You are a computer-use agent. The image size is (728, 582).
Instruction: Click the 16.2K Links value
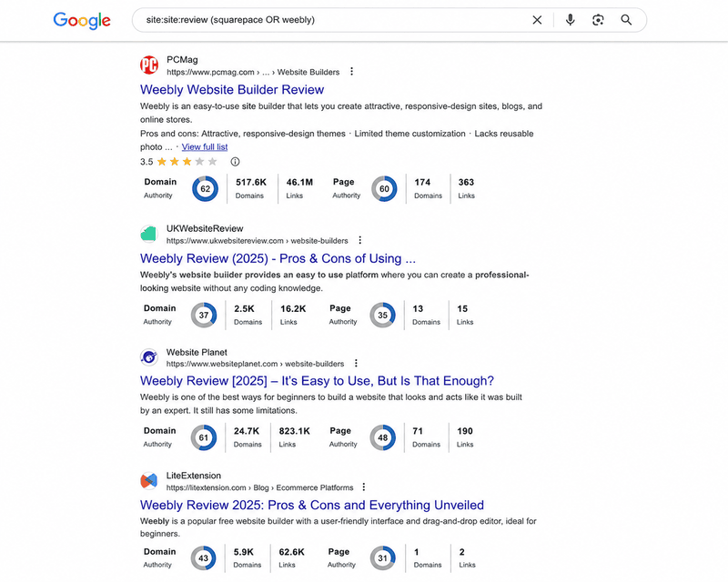[x=293, y=308]
